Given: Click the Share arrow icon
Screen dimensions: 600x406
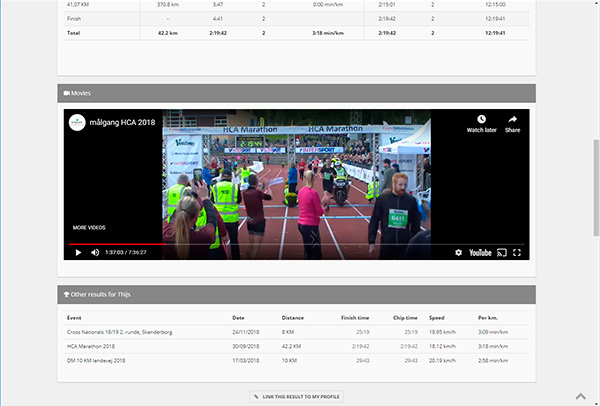Looking at the screenshot, I should [512, 119].
